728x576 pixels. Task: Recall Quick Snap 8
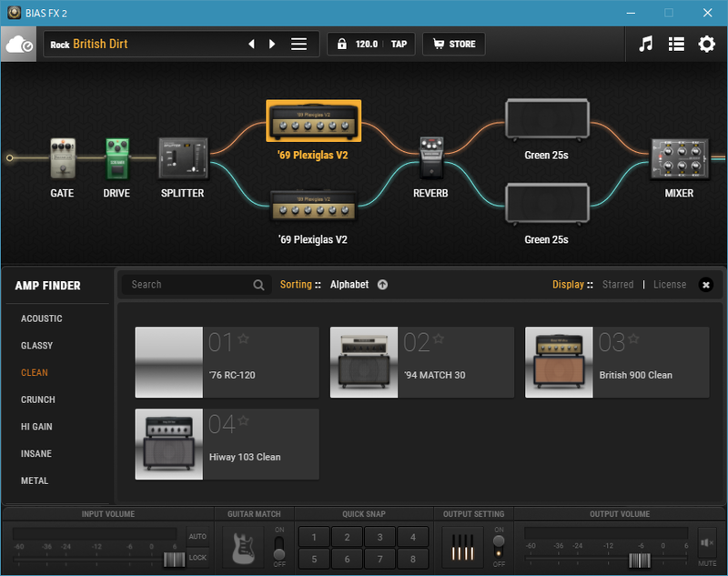(x=413, y=559)
